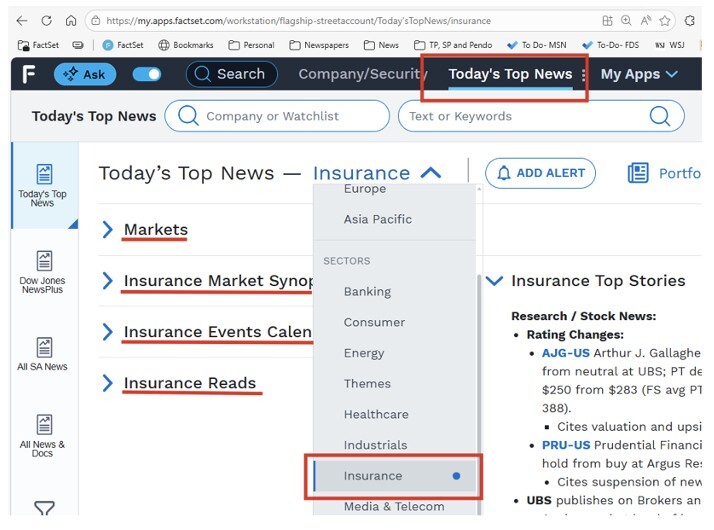Choose Banking sector
Image resolution: width=714 pixels, height=530 pixels.
pyautogui.click(x=367, y=291)
